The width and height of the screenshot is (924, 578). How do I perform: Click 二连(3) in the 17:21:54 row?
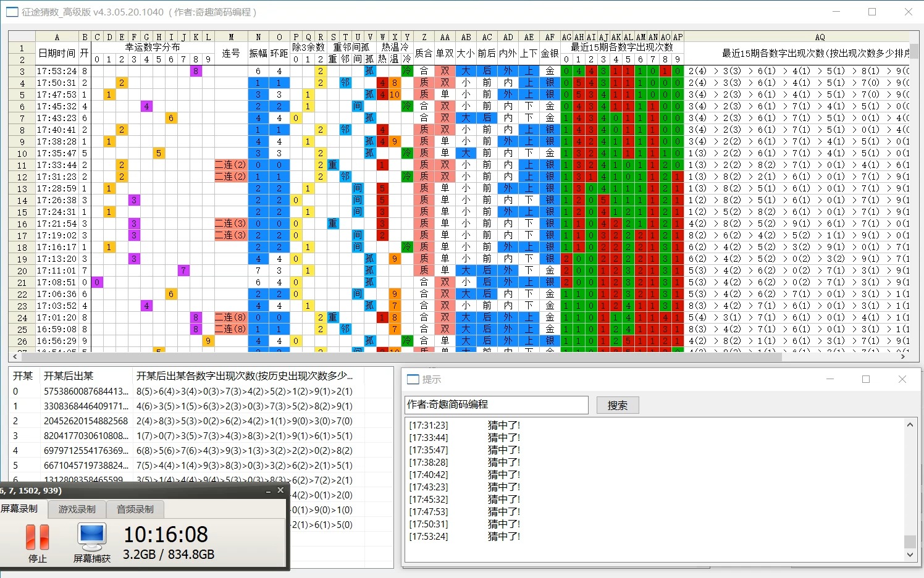click(231, 224)
